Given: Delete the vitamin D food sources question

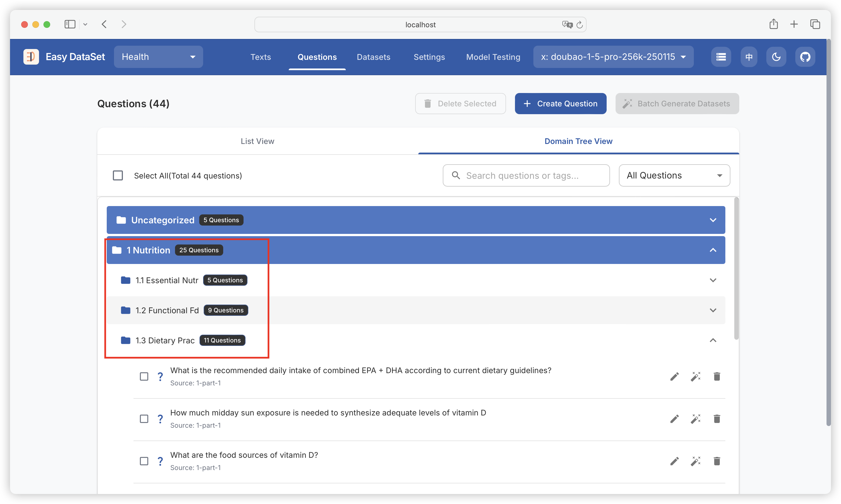Looking at the screenshot, I should pos(717,461).
